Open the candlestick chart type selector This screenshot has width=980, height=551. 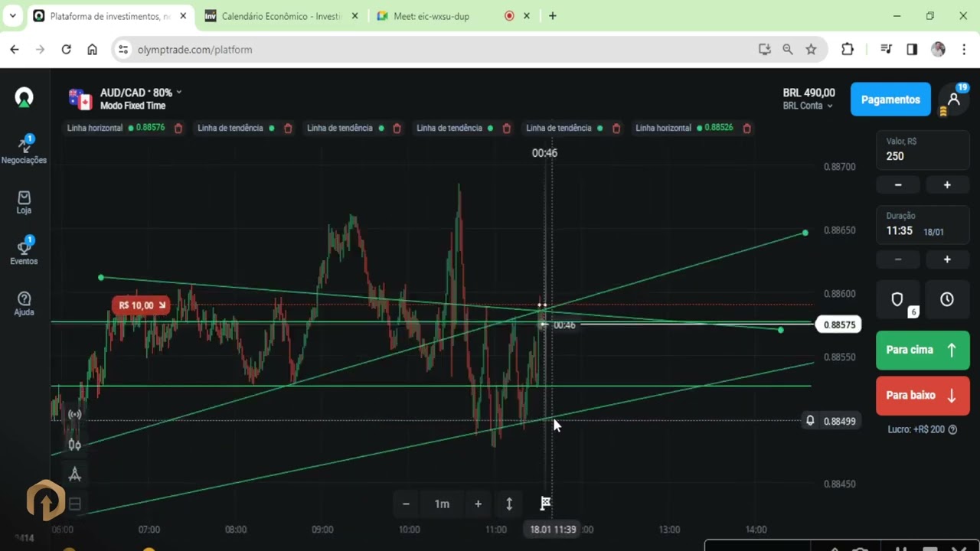tap(74, 444)
